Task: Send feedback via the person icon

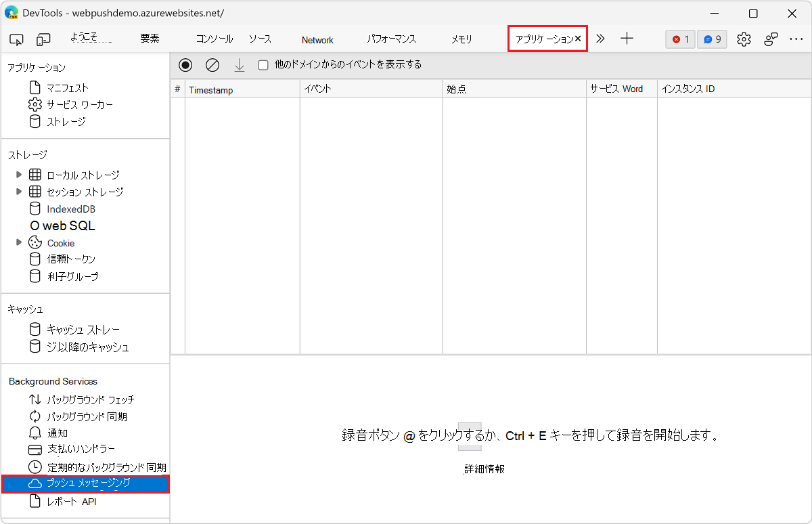Action: (771, 39)
